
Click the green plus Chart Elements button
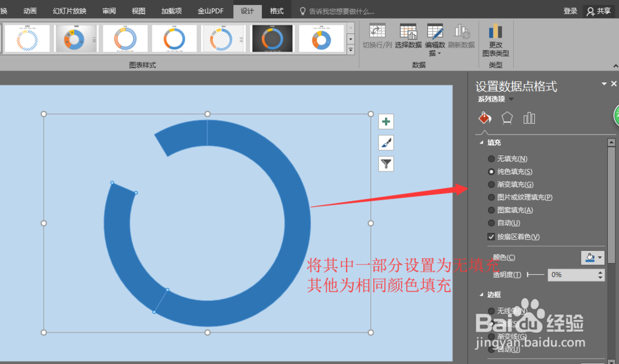[386, 121]
